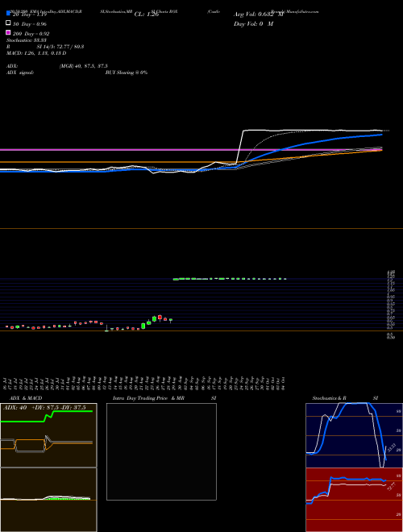Click the 'Stochastics & R' panel title

click(330, 398)
